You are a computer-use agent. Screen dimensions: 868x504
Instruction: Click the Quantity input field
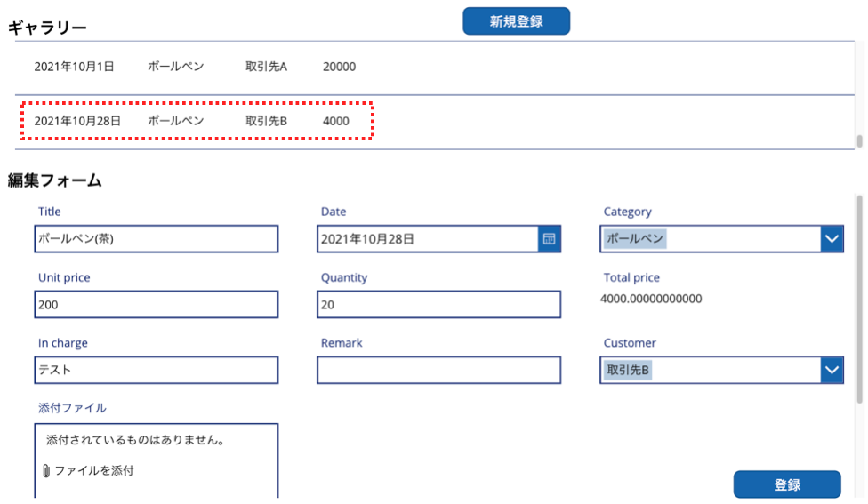439,304
